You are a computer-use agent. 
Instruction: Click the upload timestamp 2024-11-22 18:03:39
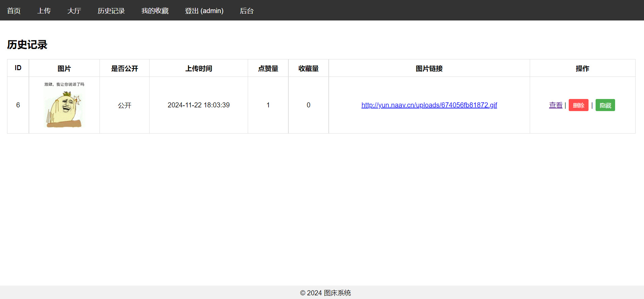pyautogui.click(x=198, y=105)
